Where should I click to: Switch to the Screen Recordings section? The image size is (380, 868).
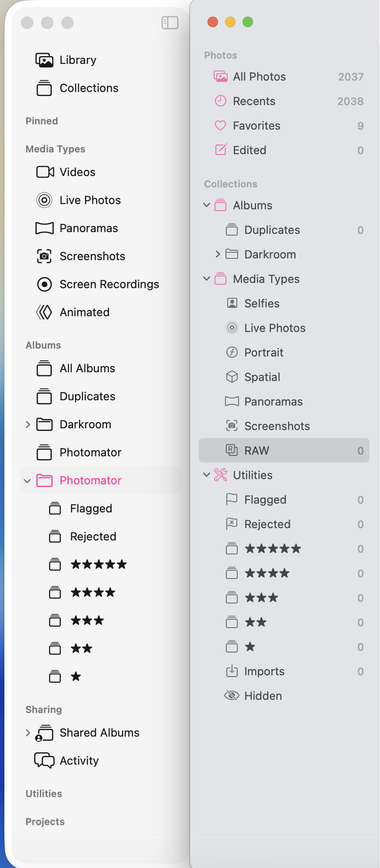[109, 284]
